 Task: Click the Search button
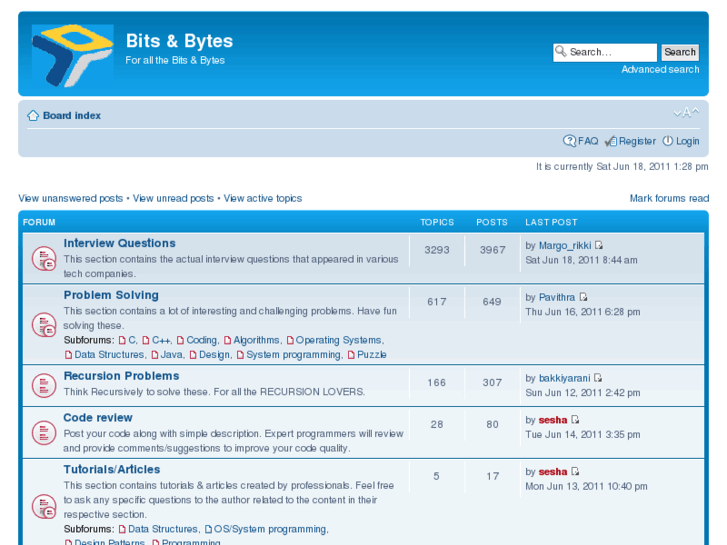click(x=680, y=52)
